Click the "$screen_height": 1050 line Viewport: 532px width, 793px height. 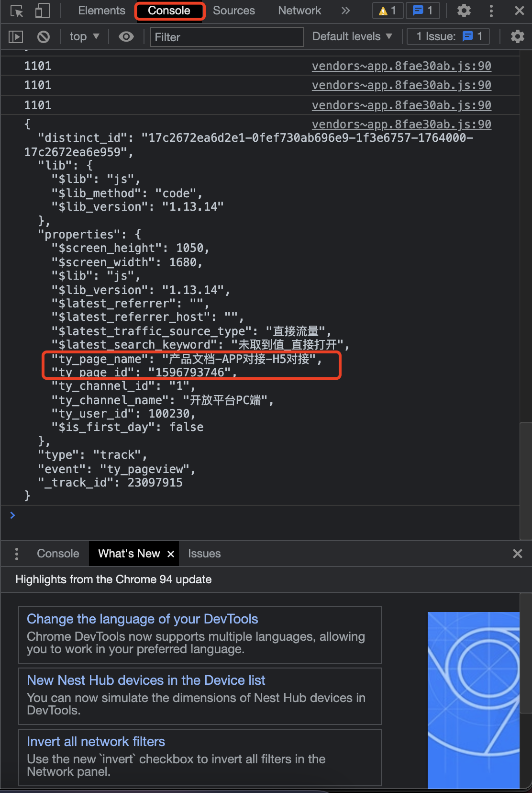131,248
